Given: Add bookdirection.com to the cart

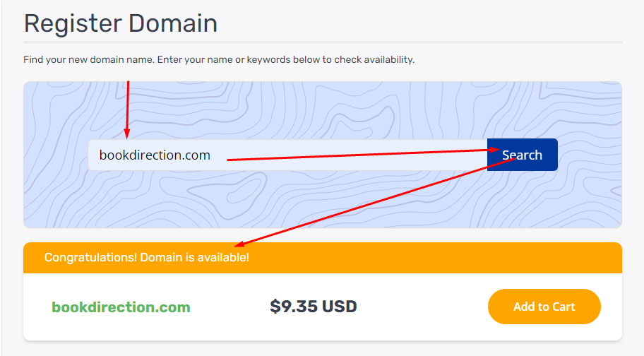Looking at the screenshot, I should (x=544, y=307).
